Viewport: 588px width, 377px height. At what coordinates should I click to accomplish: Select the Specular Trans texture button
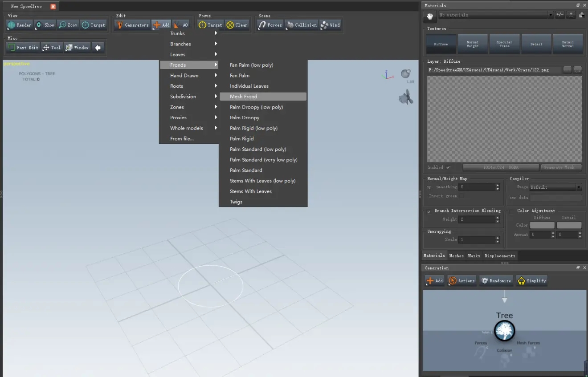tap(504, 44)
